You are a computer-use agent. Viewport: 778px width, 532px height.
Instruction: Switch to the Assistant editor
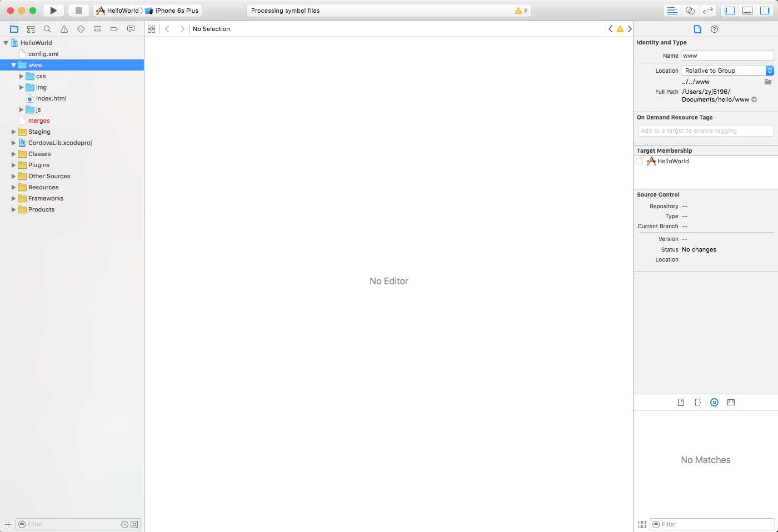pyautogui.click(x=690, y=11)
